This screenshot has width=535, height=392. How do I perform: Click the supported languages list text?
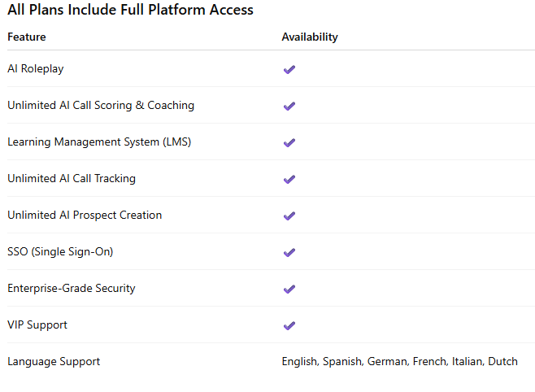pos(399,361)
